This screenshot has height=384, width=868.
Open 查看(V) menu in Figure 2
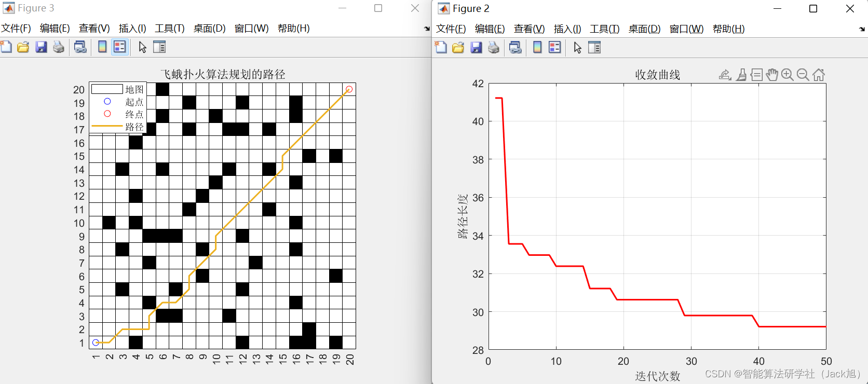pyautogui.click(x=529, y=29)
